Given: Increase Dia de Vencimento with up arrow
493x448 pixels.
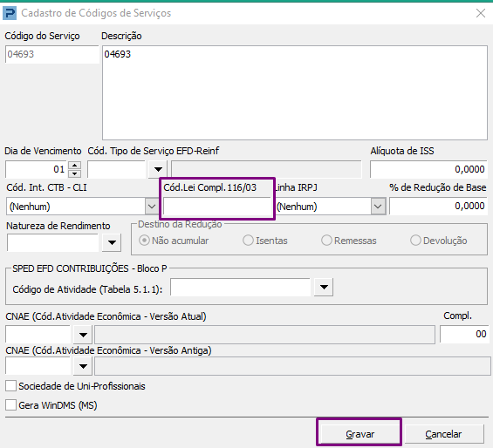Looking at the screenshot, I should [x=74, y=166].
